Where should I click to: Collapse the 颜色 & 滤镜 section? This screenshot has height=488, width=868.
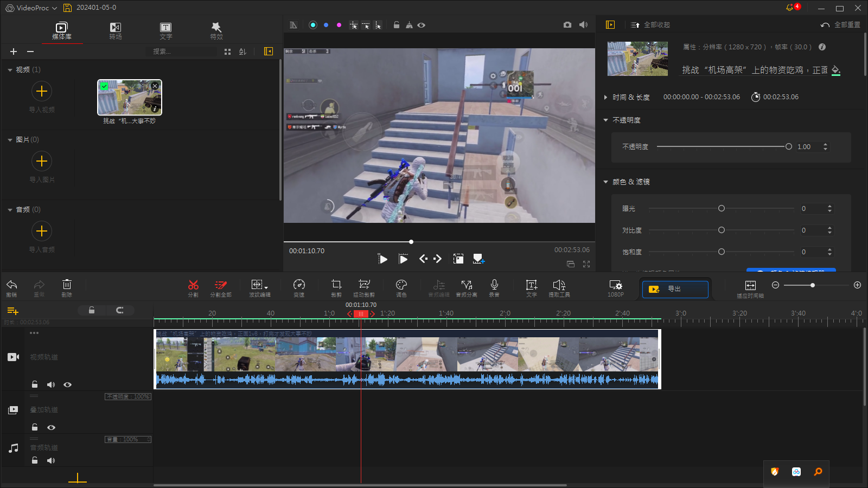(606, 182)
